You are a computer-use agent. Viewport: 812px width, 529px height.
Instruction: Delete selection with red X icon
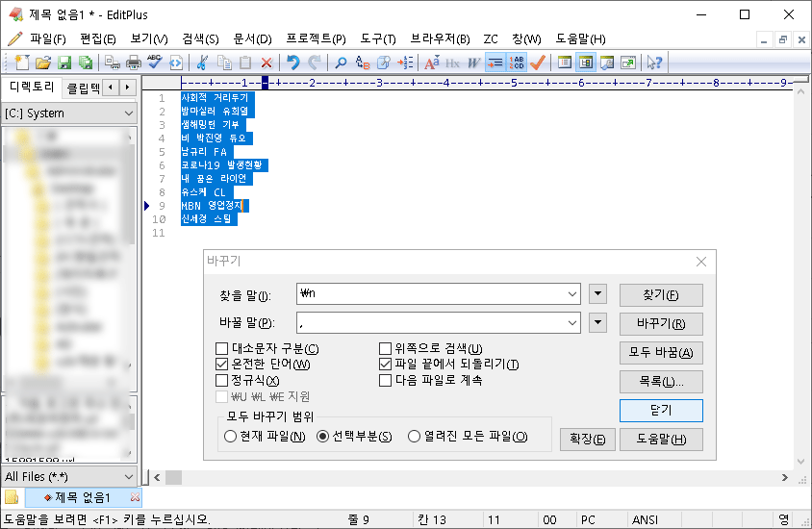[266, 63]
